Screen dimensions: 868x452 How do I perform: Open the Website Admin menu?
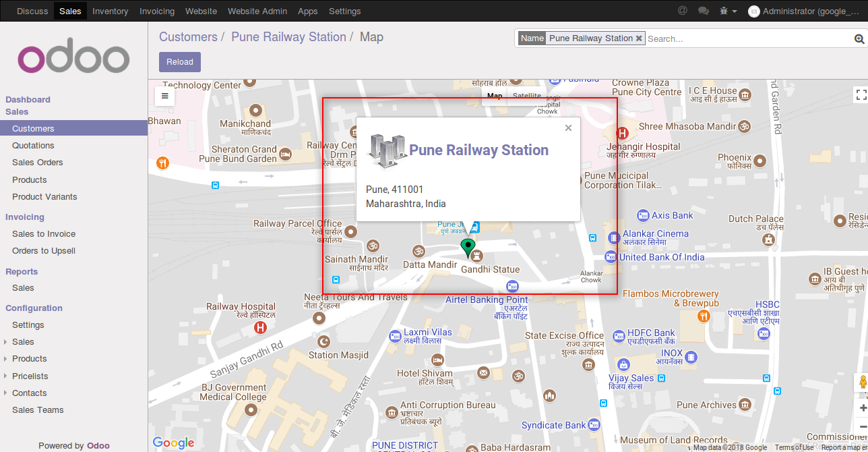257,11
